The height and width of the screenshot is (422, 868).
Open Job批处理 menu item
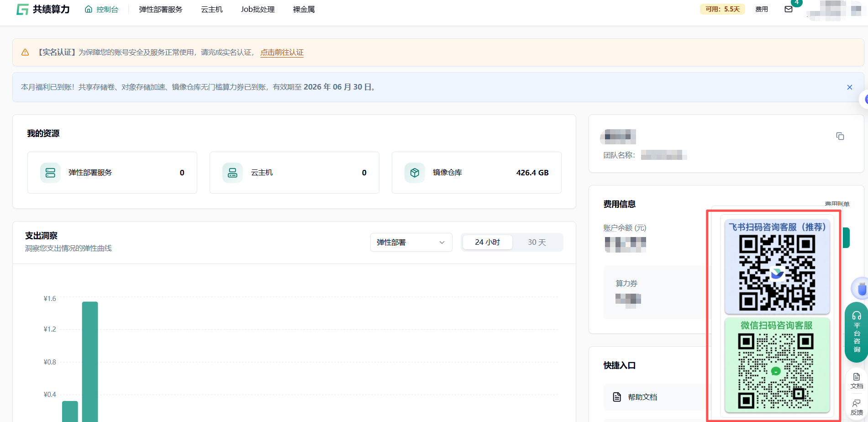pyautogui.click(x=258, y=9)
